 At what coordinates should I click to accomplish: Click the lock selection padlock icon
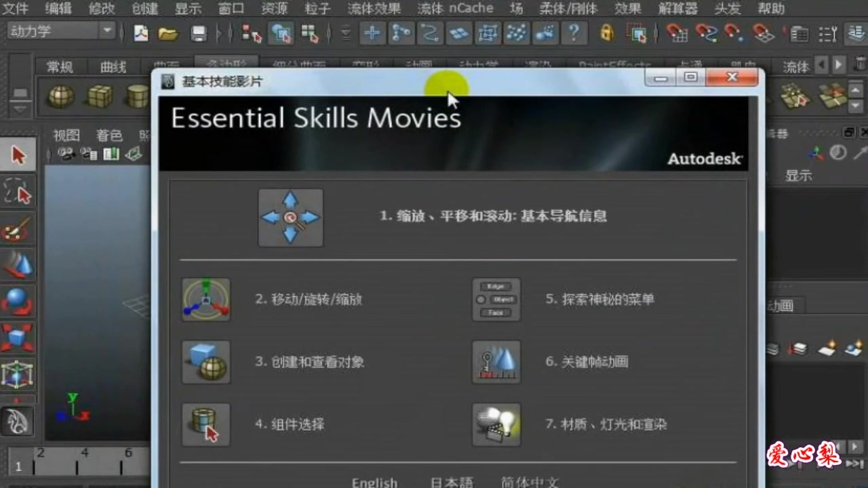[x=606, y=33]
